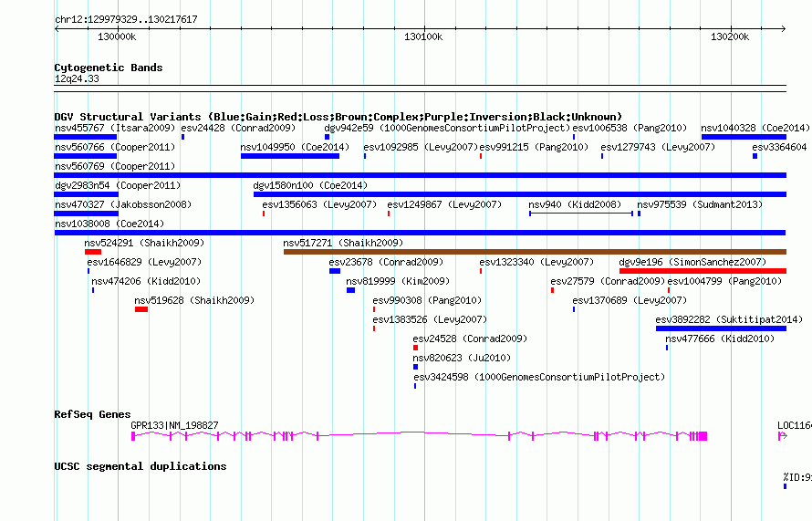Click the 130200k ruler tick label
This screenshot has height=521, width=812.
(x=730, y=36)
